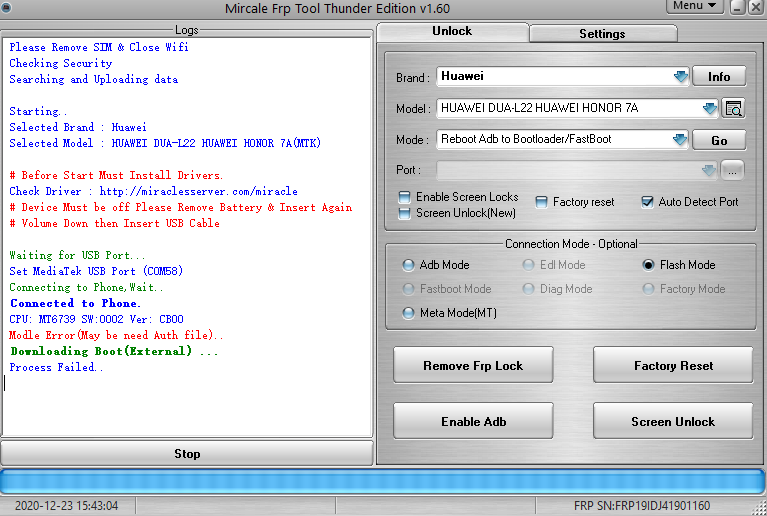The image size is (767, 516).
Task: Switch to the Settings tab
Action: 603,34
